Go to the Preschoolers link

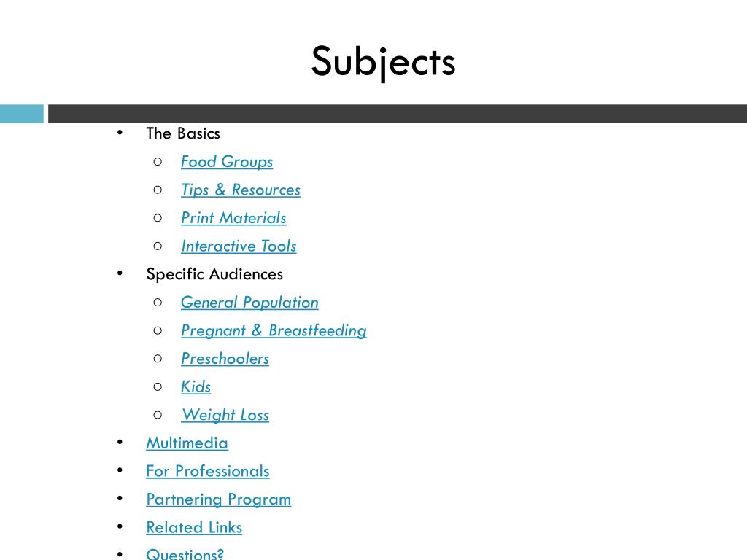pos(225,359)
